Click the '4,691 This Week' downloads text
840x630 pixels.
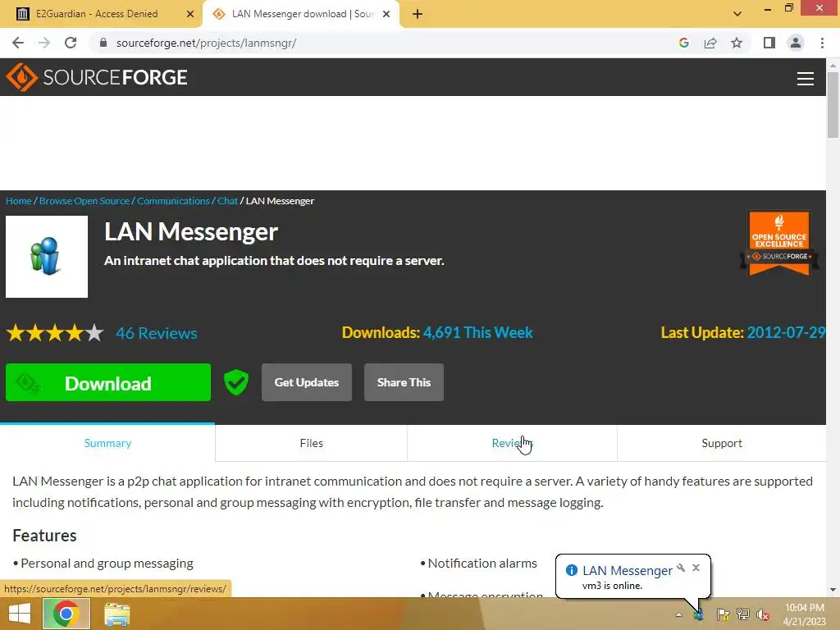click(478, 333)
